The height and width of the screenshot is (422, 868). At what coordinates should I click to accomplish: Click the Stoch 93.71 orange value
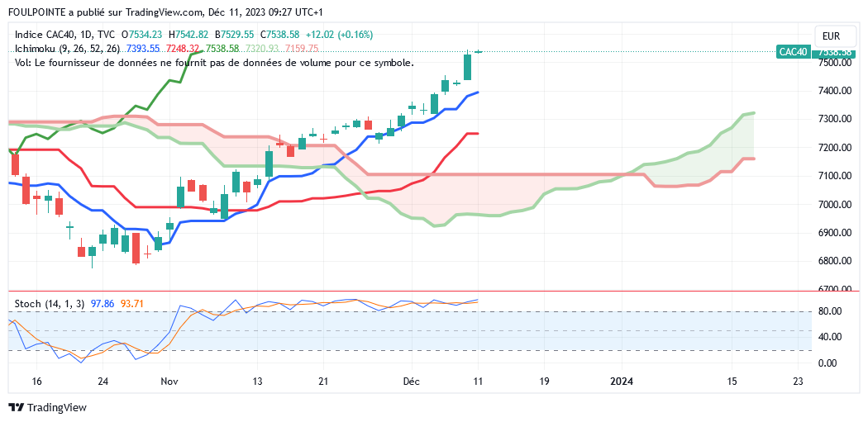(x=132, y=304)
